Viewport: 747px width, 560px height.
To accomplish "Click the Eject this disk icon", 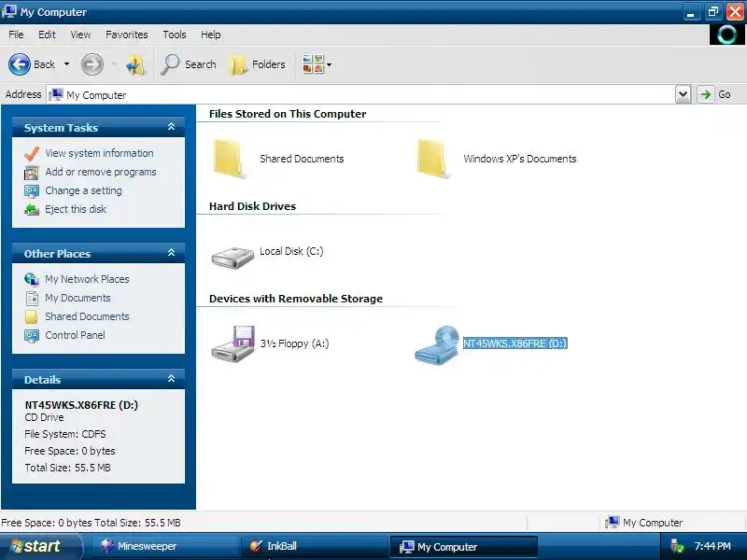I will pyautogui.click(x=32, y=209).
